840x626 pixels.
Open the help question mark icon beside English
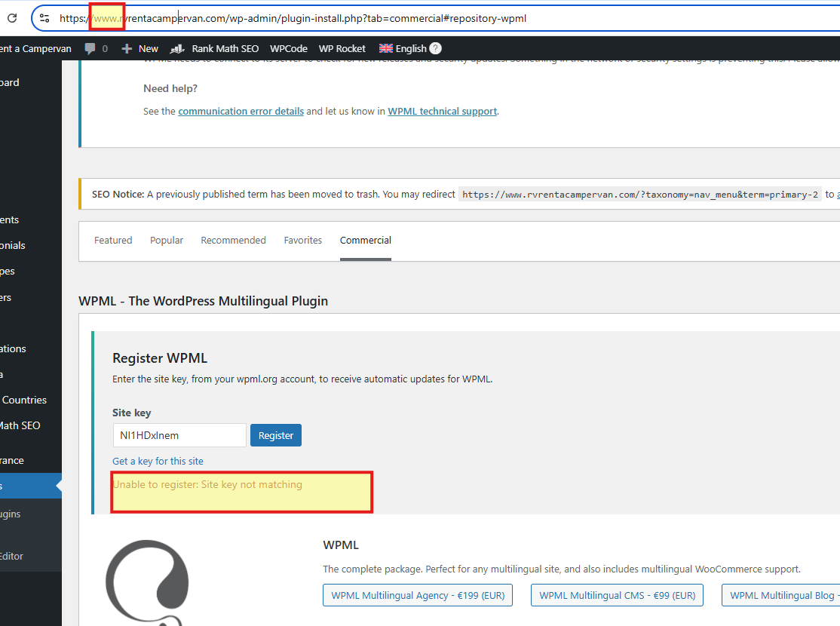436,49
